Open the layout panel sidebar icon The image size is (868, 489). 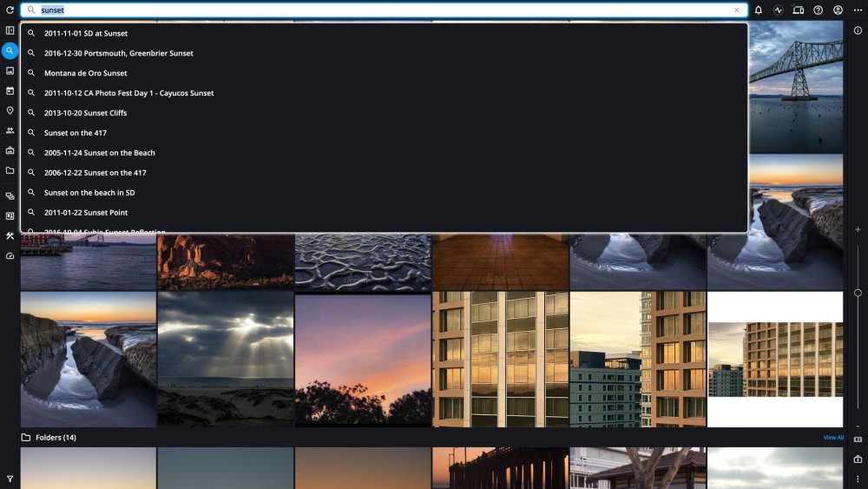tap(10, 216)
